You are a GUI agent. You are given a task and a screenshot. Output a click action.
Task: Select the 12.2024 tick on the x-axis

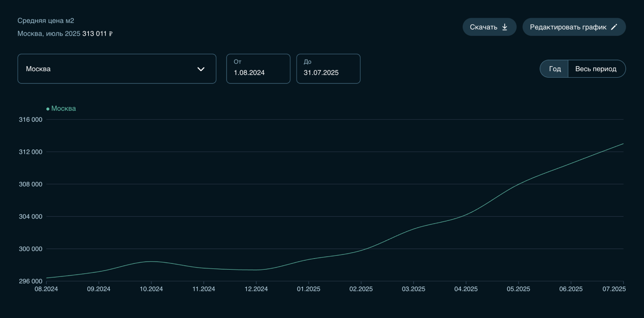tap(256, 289)
